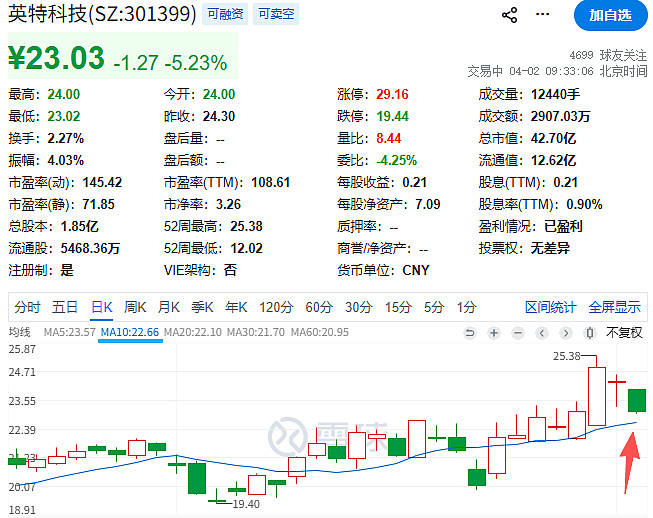
Task: Select the 年K tab
Action: (x=236, y=307)
